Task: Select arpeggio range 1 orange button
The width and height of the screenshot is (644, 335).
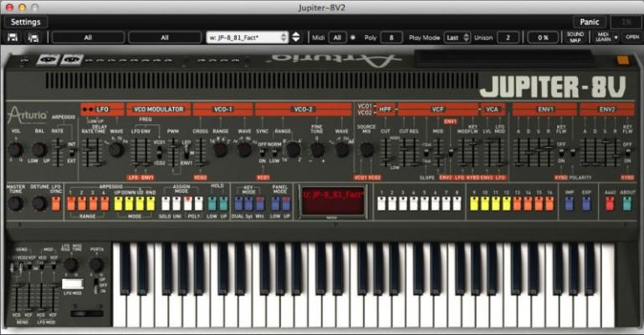Action: [x=71, y=203]
